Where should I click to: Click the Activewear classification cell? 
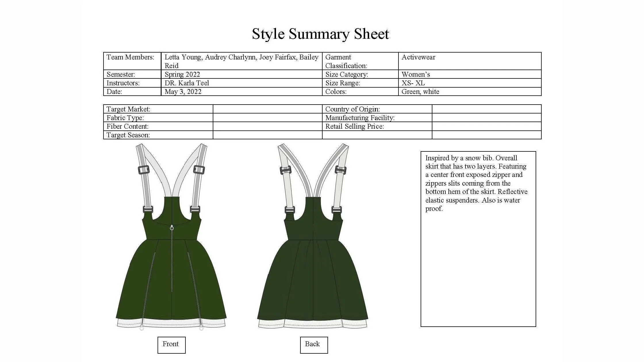[x=469, y=61]
